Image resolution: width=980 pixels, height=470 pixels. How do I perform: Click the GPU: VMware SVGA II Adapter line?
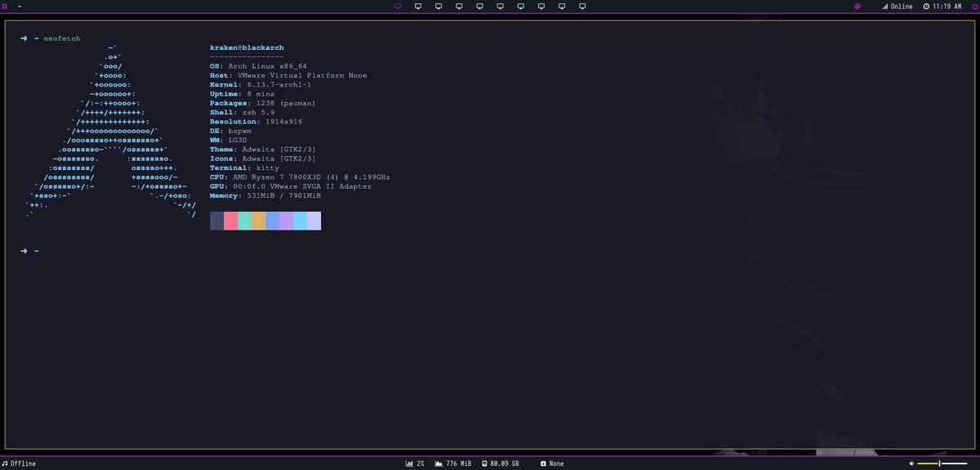291,186
